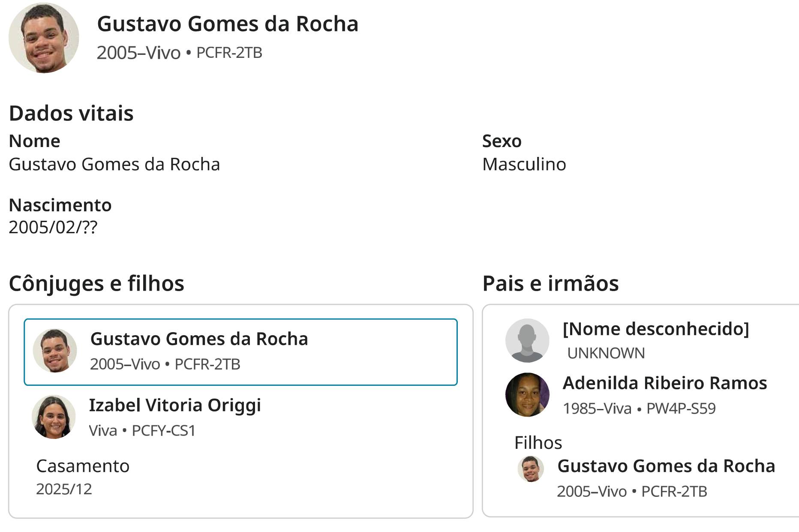The image size is (799, 532).
Task: Open Gustavo's name in the spouse card
Action: point(199,339)
